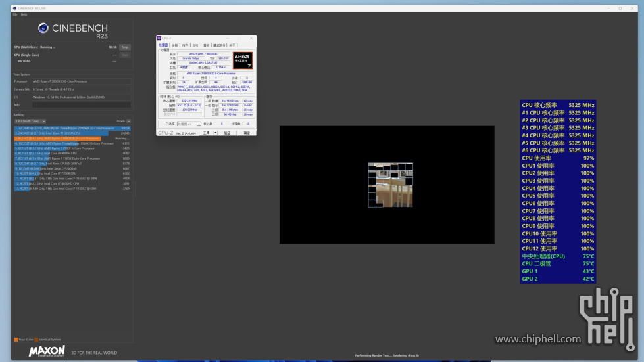
Task: Click the '#1 CPU 核心频率 5325 MHz' overlay row
Action: click(x=558, y=113)
